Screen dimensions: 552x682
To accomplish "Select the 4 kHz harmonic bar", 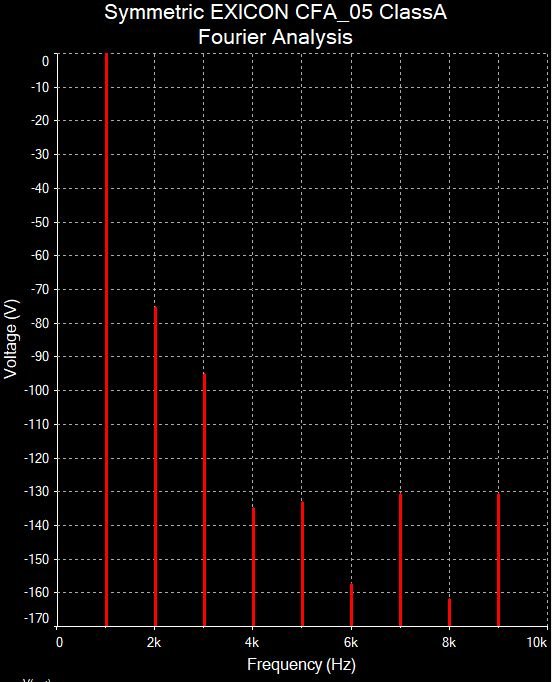I will 254,567.
